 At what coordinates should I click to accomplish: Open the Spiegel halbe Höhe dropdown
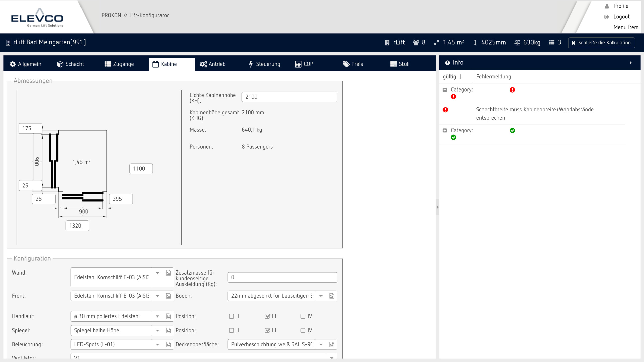pyautogui.click(x=157, y=330)
